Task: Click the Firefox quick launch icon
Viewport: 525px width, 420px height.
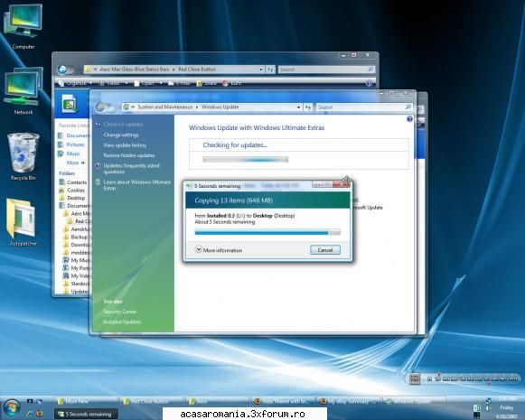Action: pyautogui.click(x=40, y=414)
